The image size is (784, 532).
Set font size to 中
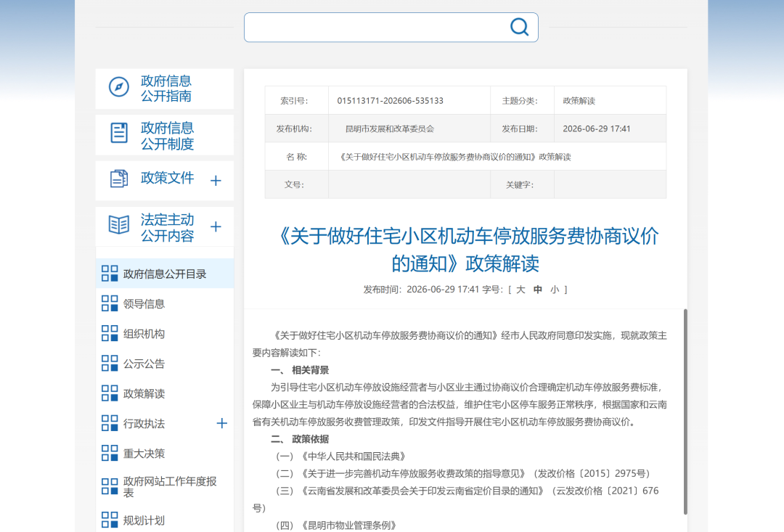point(537,290)
